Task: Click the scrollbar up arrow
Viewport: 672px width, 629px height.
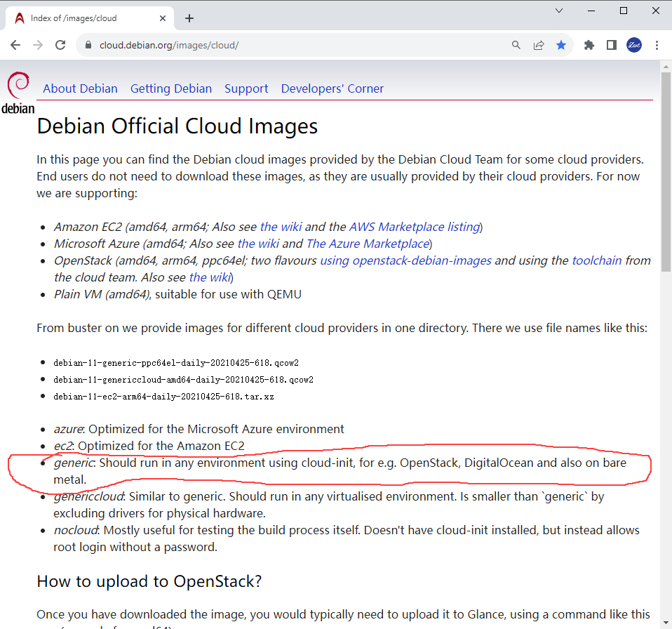Action: [666, 67]
